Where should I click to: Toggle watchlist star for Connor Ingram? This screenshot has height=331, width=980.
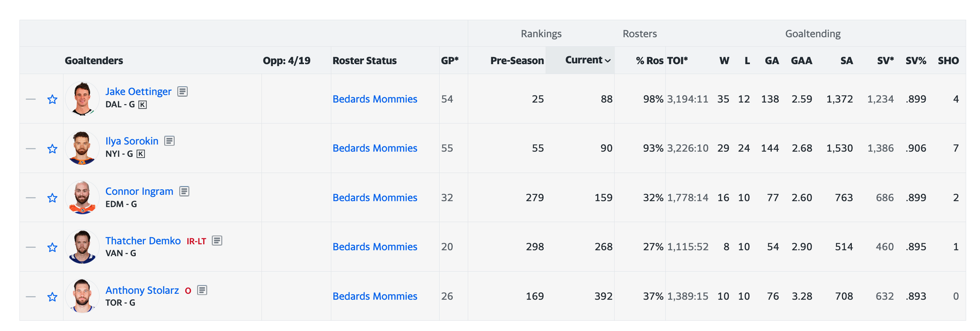point(52,198)
